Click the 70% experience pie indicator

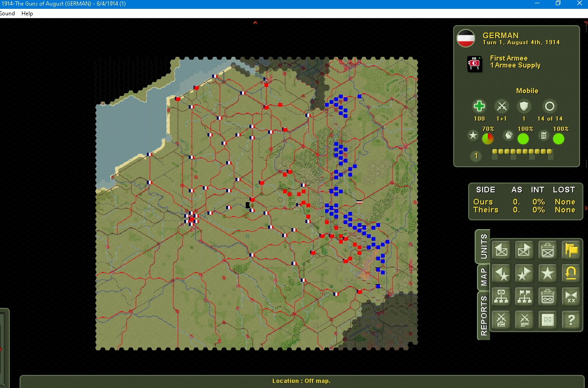pyautogui.click(x=488, y=138)
